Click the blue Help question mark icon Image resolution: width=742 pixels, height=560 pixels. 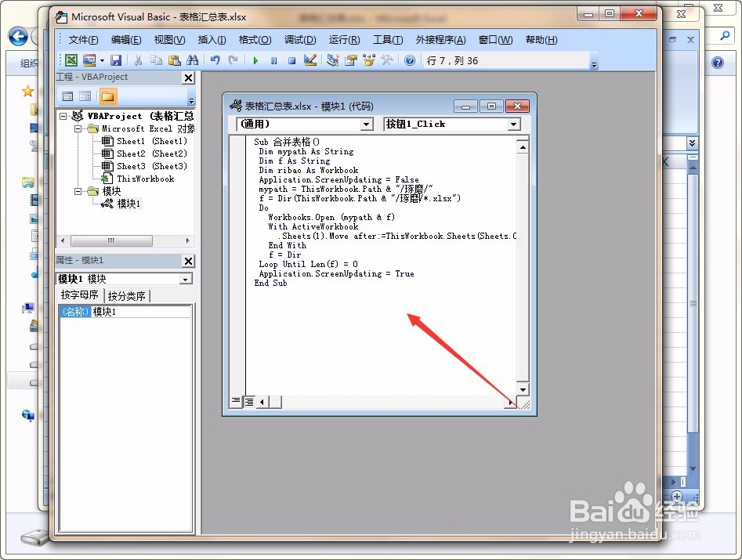pos(410,60)
